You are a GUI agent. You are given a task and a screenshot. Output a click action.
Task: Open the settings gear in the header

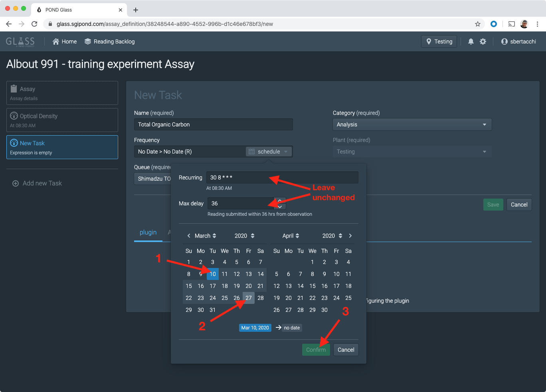(483, 41)
